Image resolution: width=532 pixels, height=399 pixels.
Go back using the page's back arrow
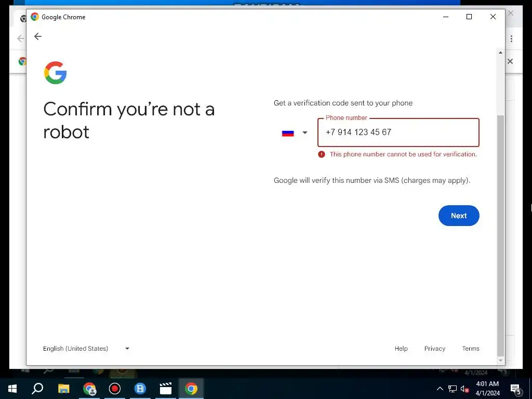tap(37, 36)
